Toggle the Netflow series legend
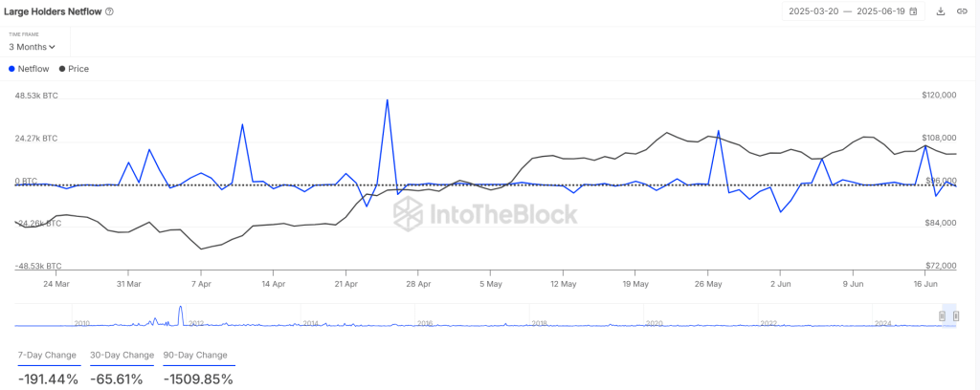Viewport: 980px width, 390px height. (29, 69)
